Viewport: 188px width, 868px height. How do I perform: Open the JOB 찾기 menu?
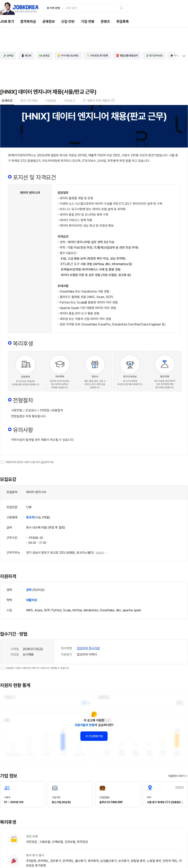[7, 22]
